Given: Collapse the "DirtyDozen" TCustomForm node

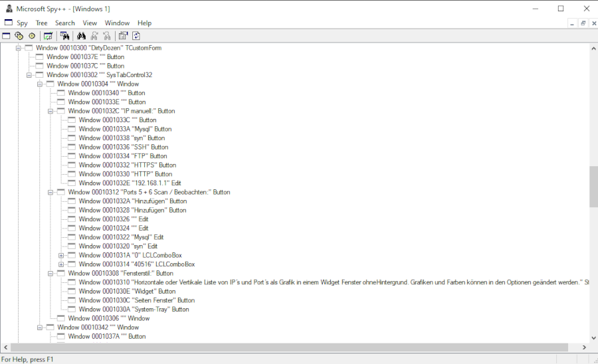Looking at the screenshot, I should pos(18,48).
